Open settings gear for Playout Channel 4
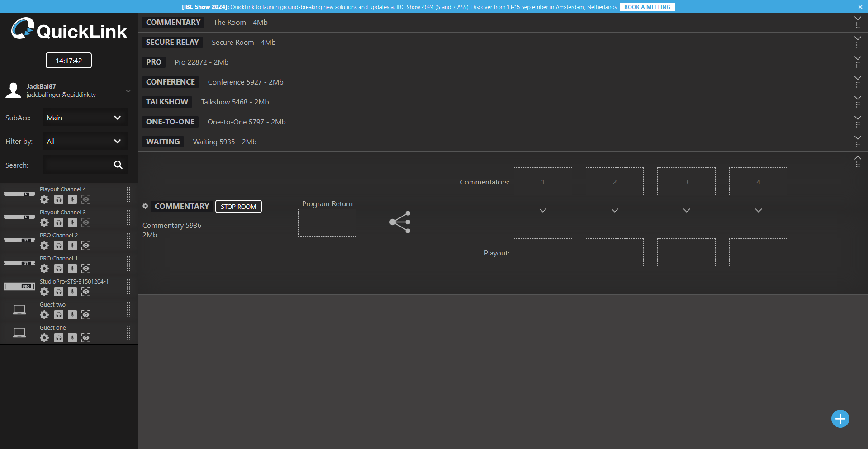Image resolution: width=868 pixels, height=449 pixels. coord(44,199)
